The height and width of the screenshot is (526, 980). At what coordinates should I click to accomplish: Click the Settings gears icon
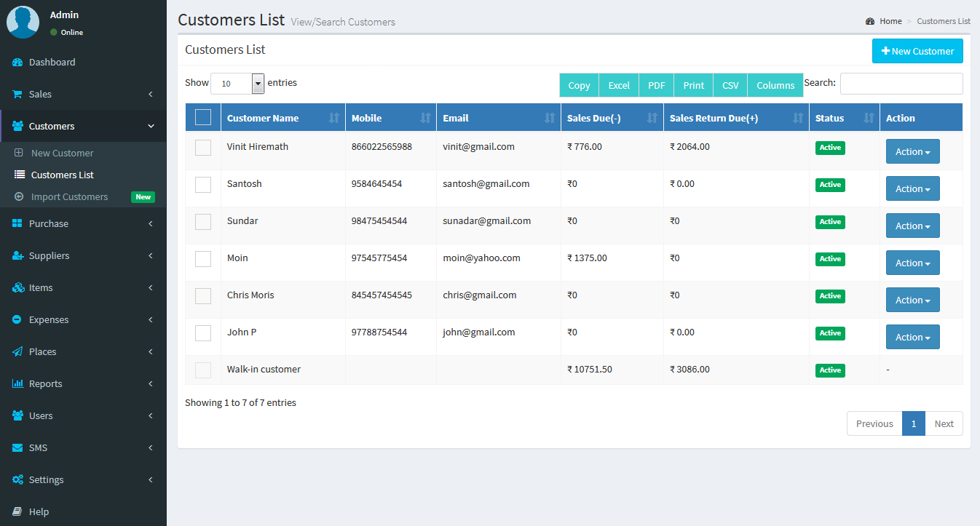(x=18, y=479)
